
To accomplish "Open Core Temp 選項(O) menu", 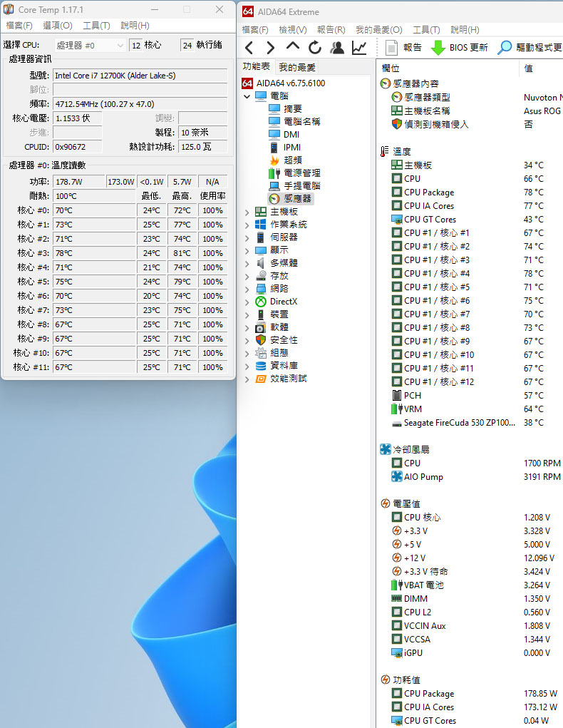I will 58,26.
